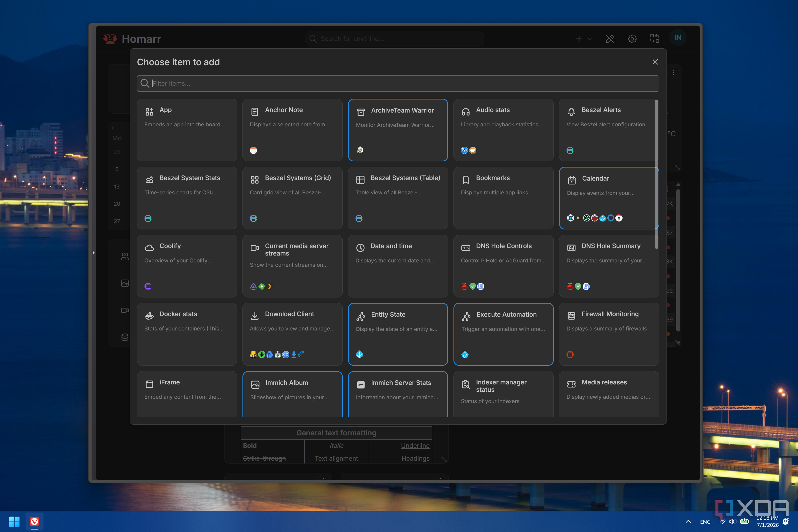
Task: Select the Beszel System Stats card
Action: (x=187, y=198)
